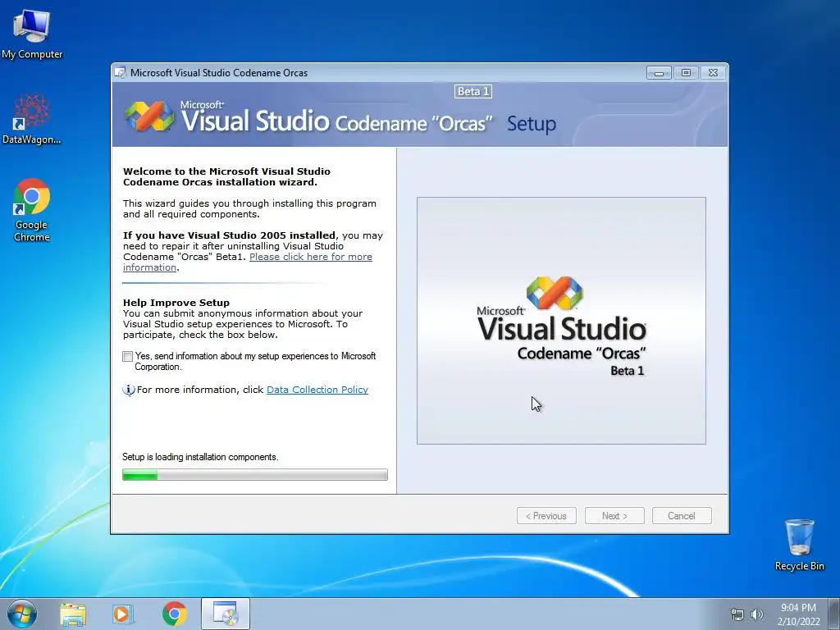The height and width of the screenshot is (630, 840).
Task: Open Windows Explorer from the taskbar
Action: [x=73, y=614]
